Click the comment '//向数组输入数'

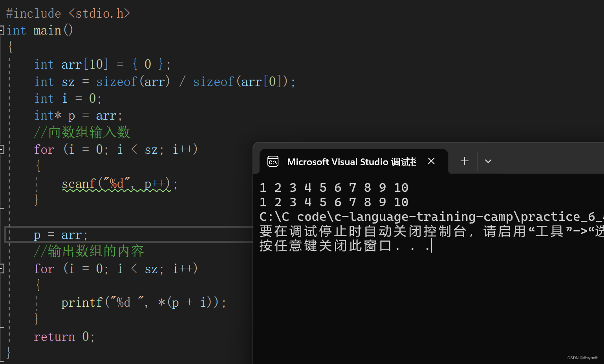coord(82,132)
